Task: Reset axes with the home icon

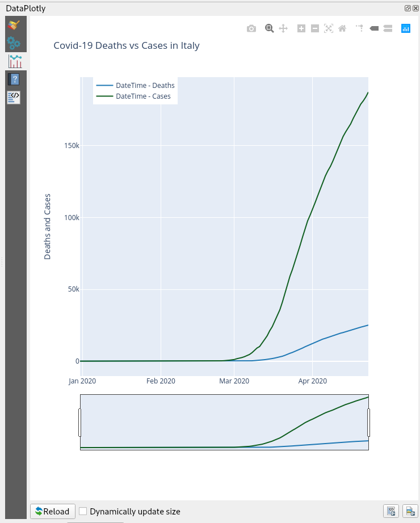Action: pyautogui.click(x=342, y=28)
